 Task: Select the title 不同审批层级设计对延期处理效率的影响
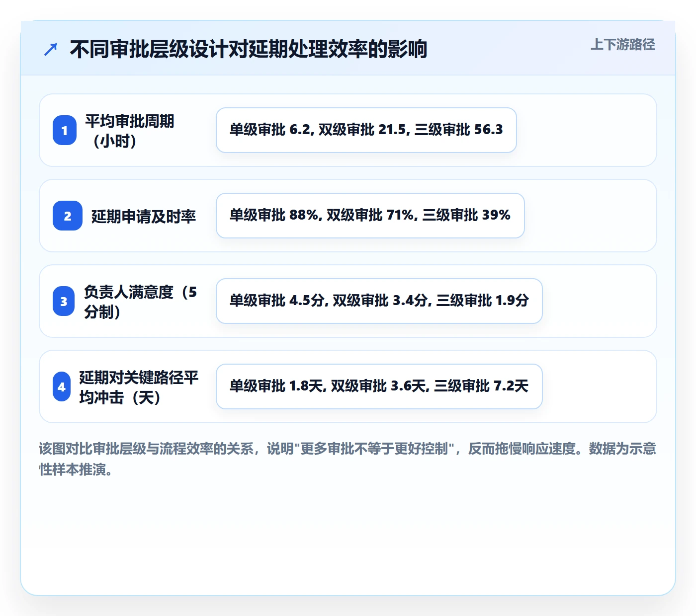pos(249,49)
